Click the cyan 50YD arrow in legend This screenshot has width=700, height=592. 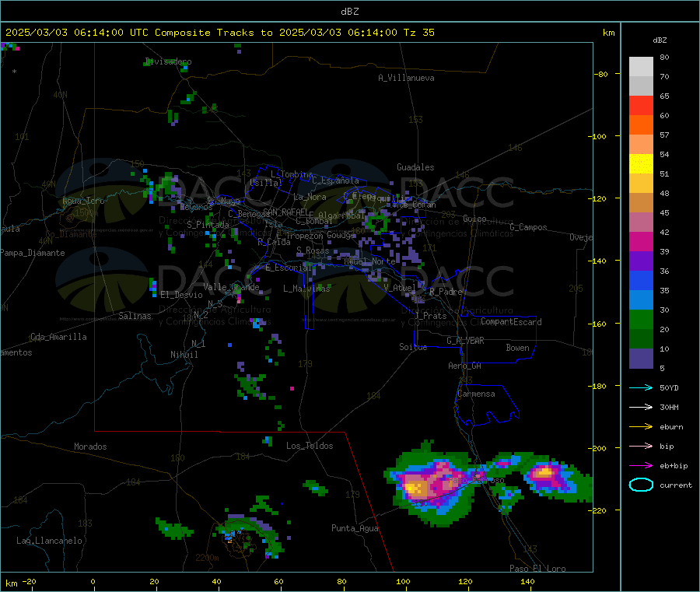coord(641,387)
